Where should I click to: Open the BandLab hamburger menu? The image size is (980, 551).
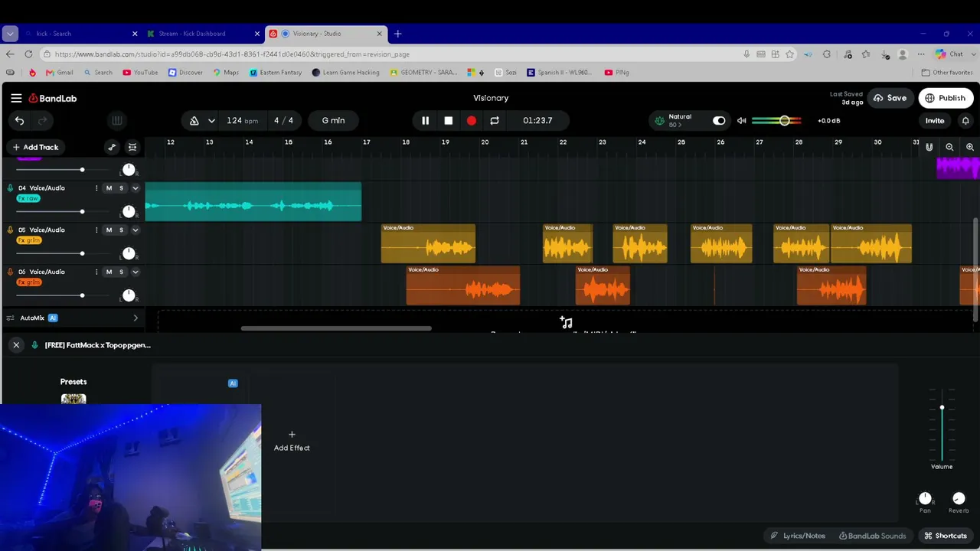tap(16, 98)
